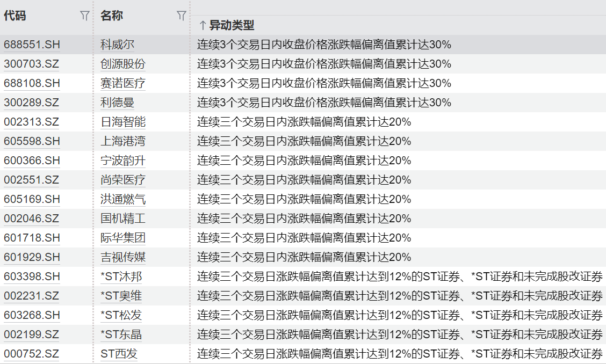606x364 pixels.
Task: Click stock code 000752.SZ
Action: [31, 354]
